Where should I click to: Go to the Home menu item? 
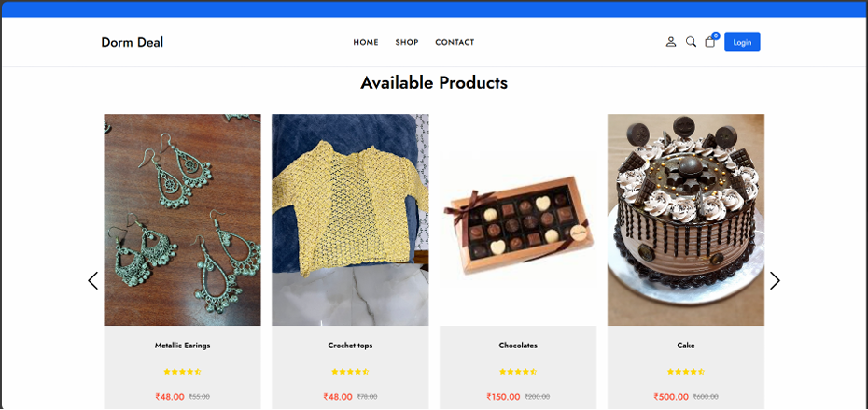pos(366,42)
